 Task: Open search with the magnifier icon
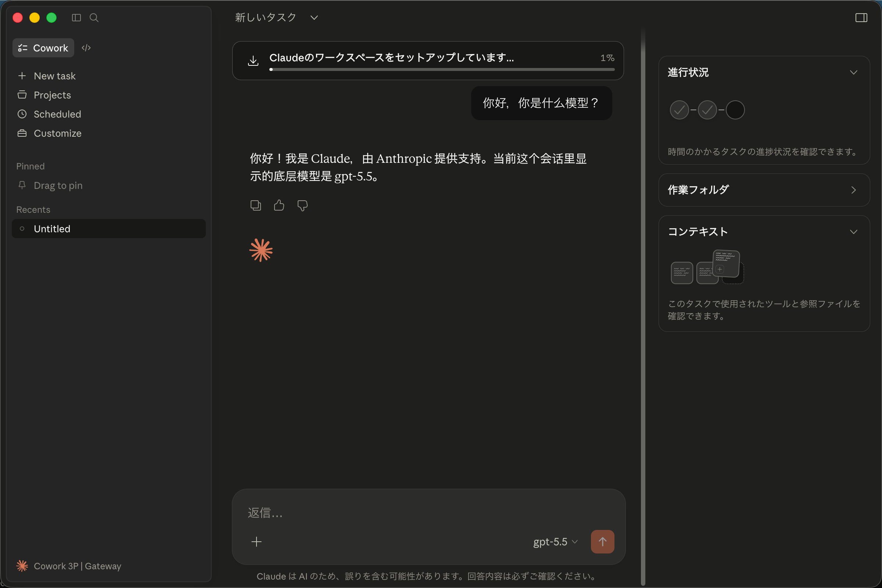(x=94, y=18)
